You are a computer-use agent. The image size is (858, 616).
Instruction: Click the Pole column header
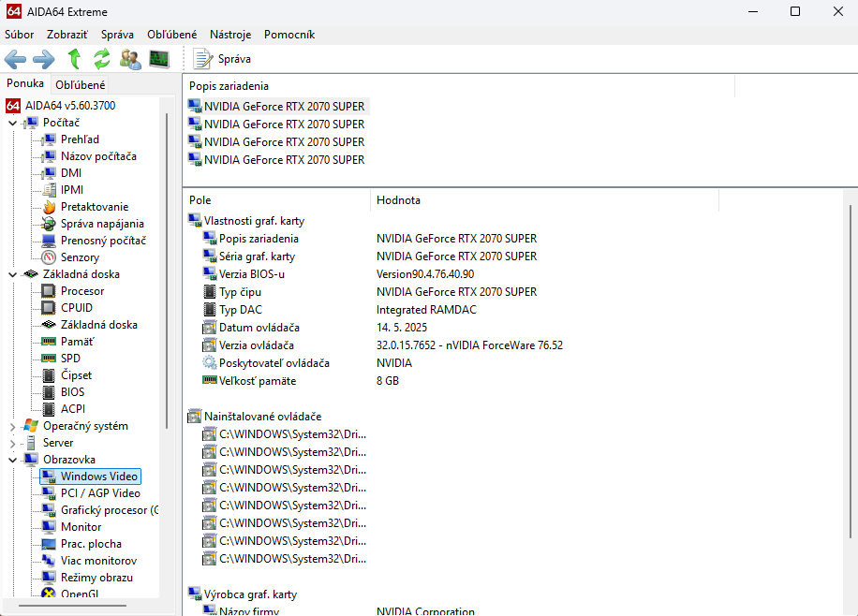tap(200, 200)
